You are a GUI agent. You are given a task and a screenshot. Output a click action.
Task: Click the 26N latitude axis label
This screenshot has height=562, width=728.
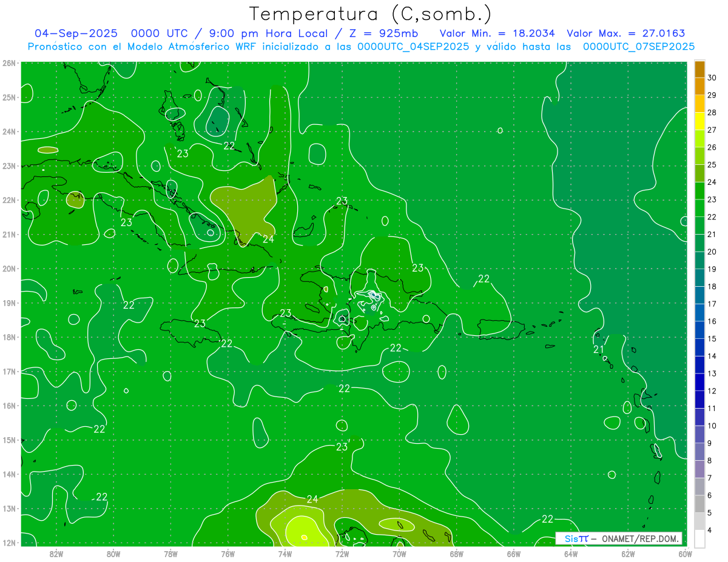9,63
